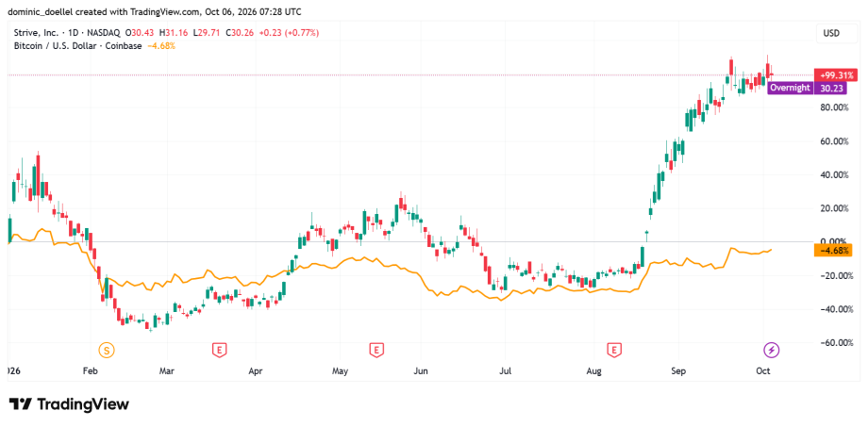Click the Jul label on time axis
The width and height of the screenshot is (868, 427).
pyautogui.click(x=505, y=371)
